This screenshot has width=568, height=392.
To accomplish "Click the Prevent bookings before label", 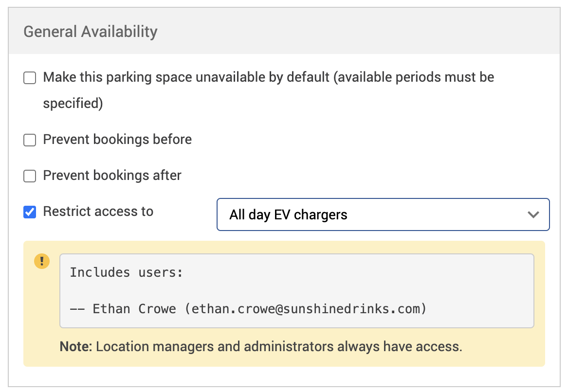I will (x=117, y=140).
